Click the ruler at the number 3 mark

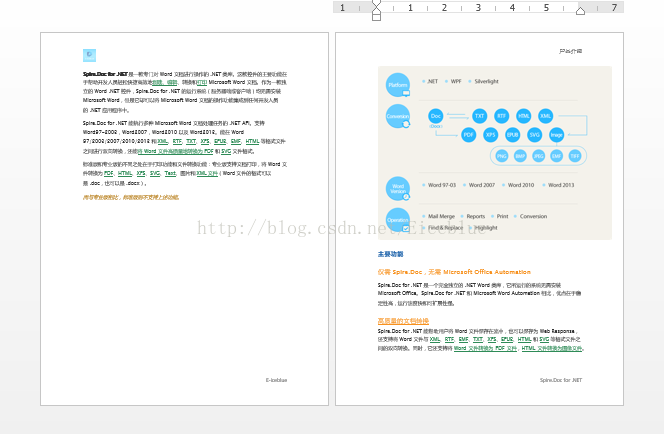(478, 8)
